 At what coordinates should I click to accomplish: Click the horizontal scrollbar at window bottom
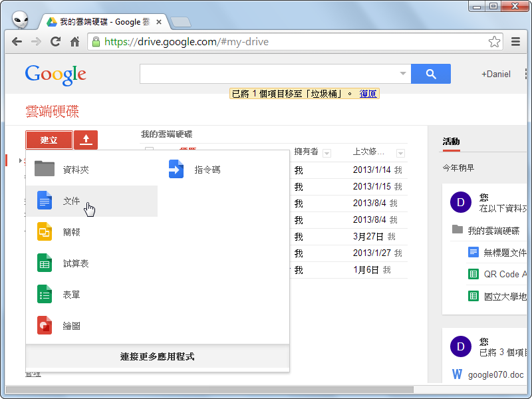pos(209,390)
